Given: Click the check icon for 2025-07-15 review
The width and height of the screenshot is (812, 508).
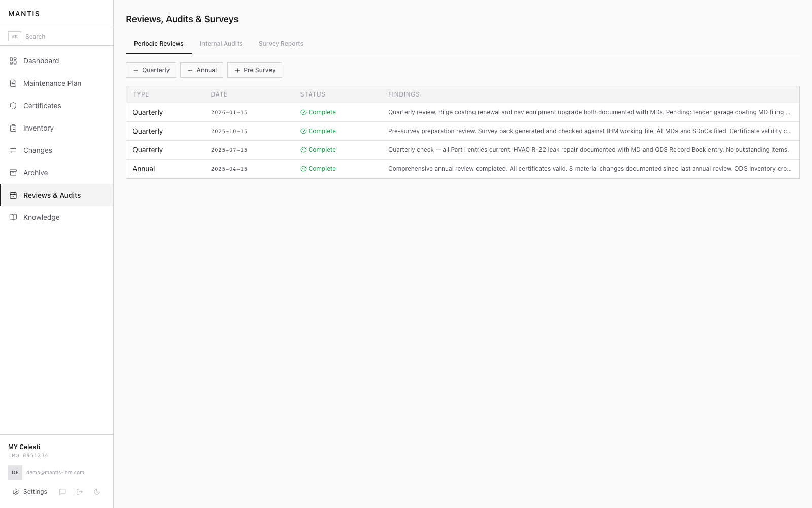Looking at the screenshot, I should pyautogui.click(x=303, y=150).
